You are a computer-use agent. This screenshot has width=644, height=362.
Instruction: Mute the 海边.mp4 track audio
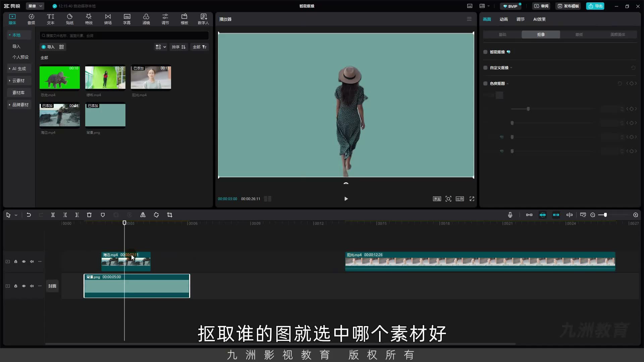point(32,261)
